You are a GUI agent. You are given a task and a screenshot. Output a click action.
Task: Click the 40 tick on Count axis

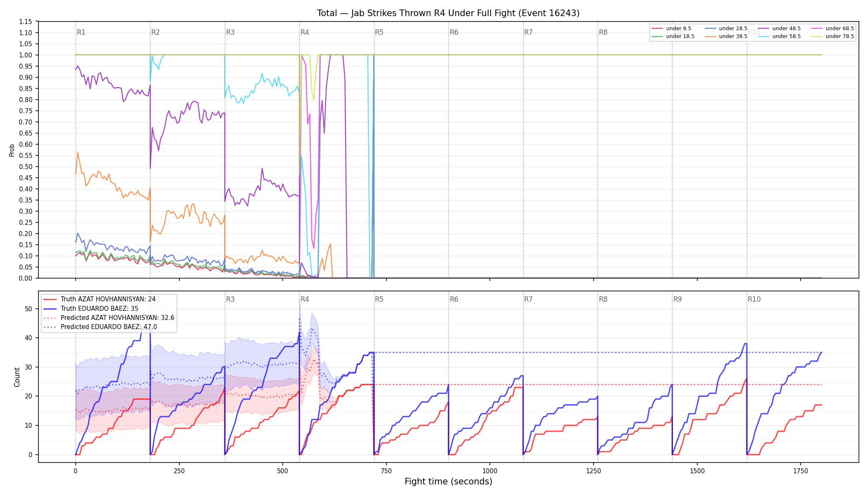click(29, 338)
